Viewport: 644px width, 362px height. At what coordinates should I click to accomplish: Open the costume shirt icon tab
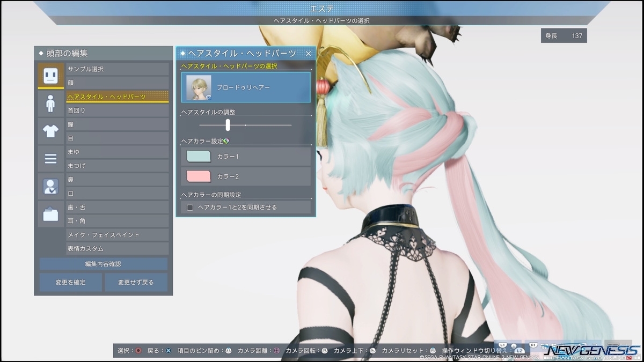(x=51, y=131)
